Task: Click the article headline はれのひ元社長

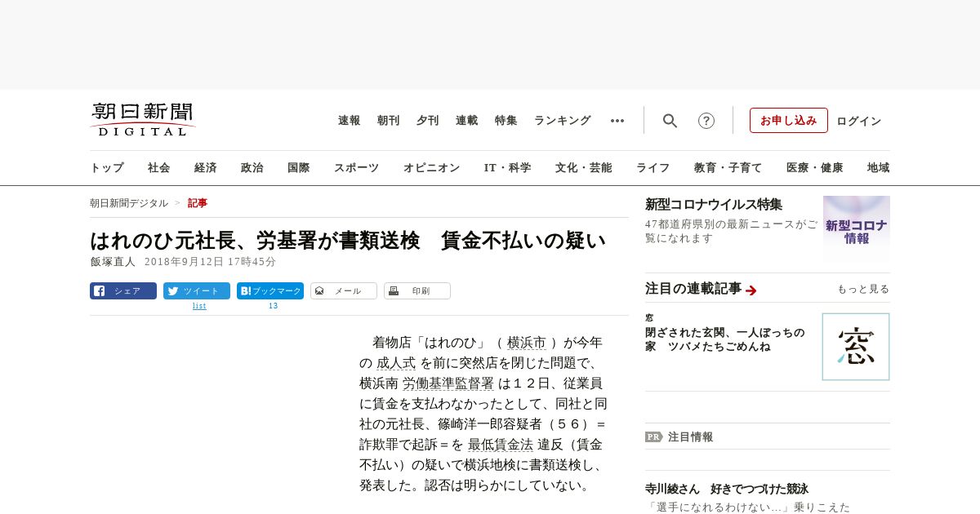Action: [348, 240]
